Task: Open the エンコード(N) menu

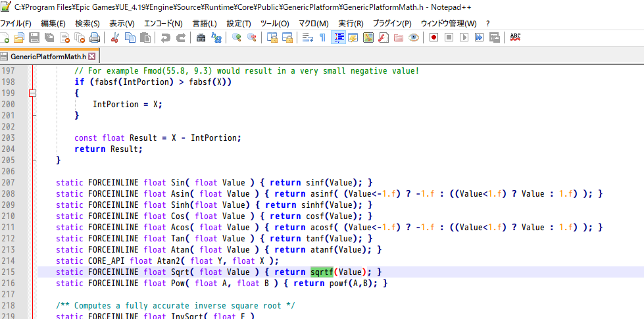Action: click(163, 24)
